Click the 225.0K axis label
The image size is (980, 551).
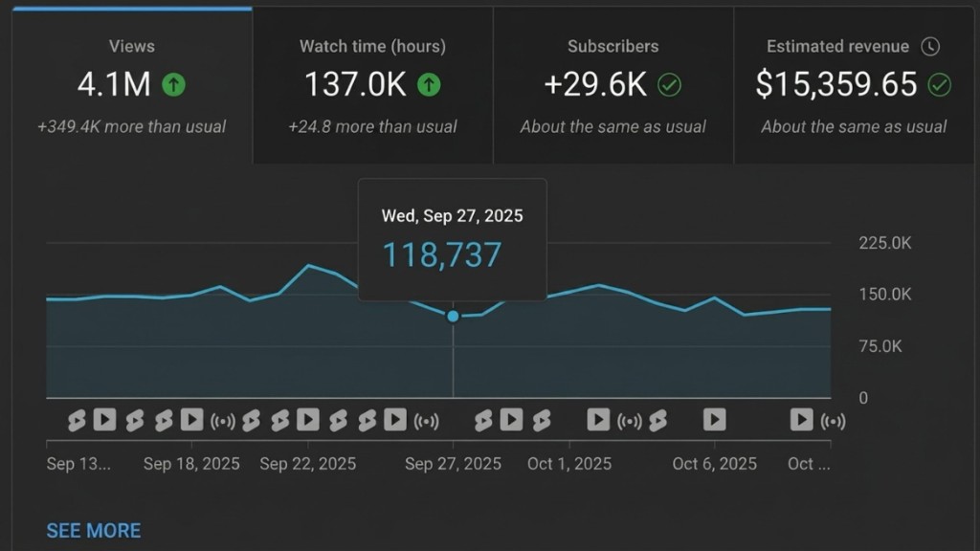[885, 243]
